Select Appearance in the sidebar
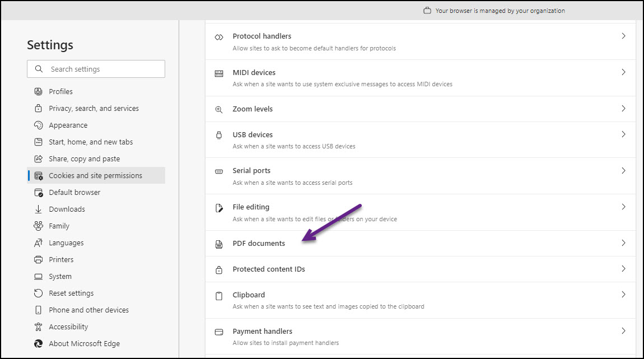Screen dimensions: 644x359 [96, 125]
